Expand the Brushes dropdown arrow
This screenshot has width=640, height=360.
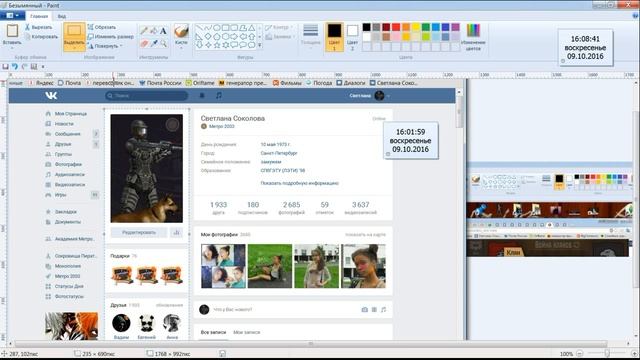181,47
